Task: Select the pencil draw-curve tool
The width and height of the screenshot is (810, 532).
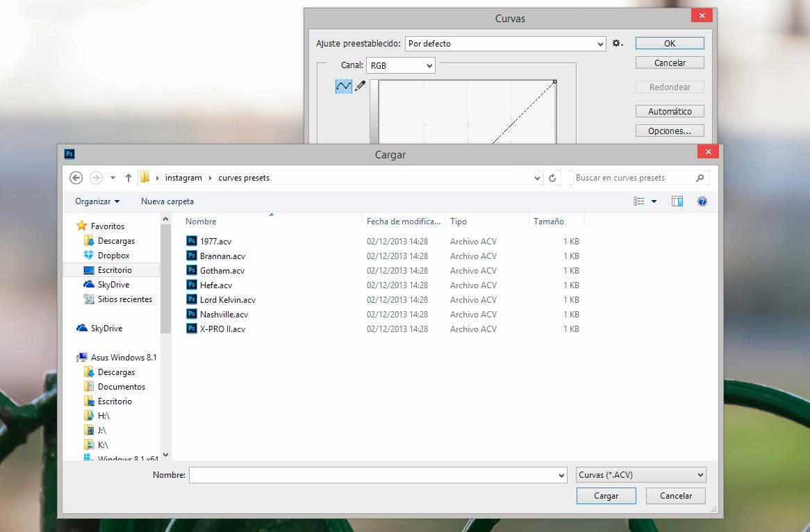Action: point(360,85)
